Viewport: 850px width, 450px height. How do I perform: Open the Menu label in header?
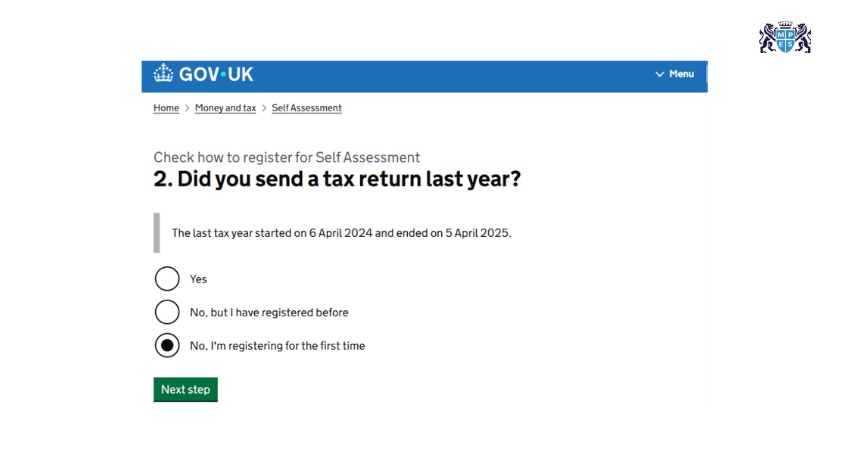[681, 74]
